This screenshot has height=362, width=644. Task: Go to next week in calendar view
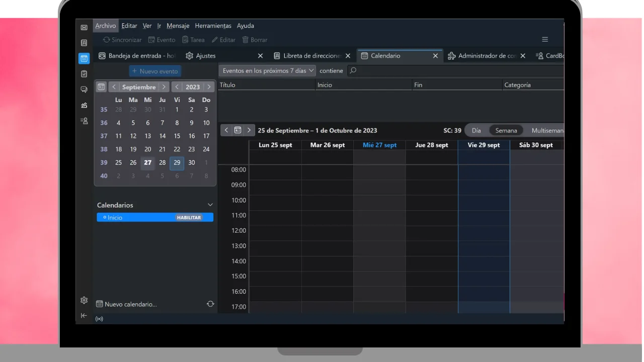249,130
